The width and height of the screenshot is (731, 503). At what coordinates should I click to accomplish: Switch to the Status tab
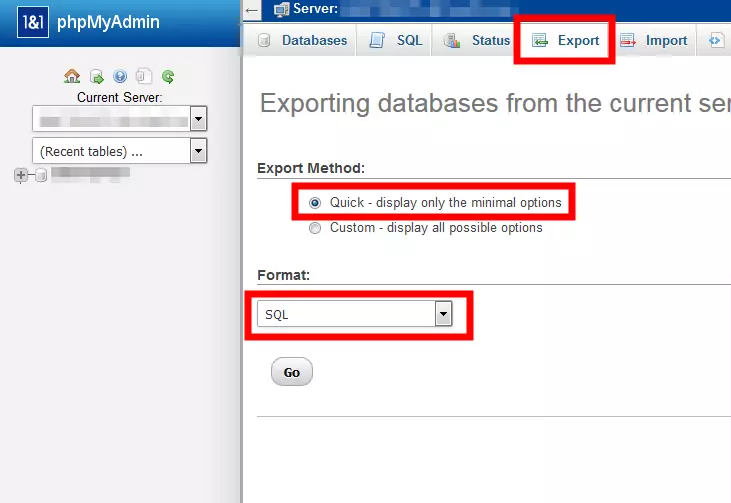click(x=478, y=41)
